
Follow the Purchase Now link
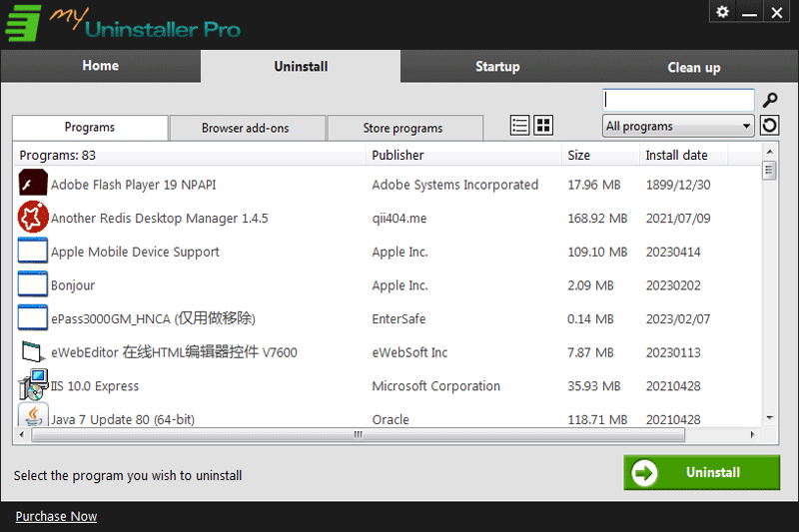click(56, 516)
